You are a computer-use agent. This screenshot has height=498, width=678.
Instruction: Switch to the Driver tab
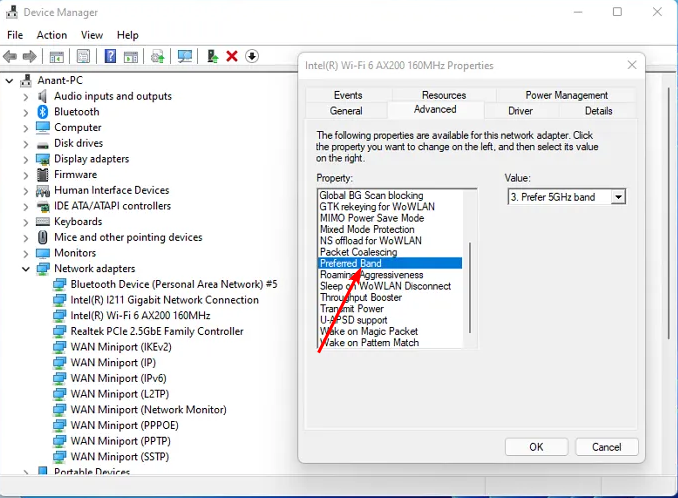(521, 111)
